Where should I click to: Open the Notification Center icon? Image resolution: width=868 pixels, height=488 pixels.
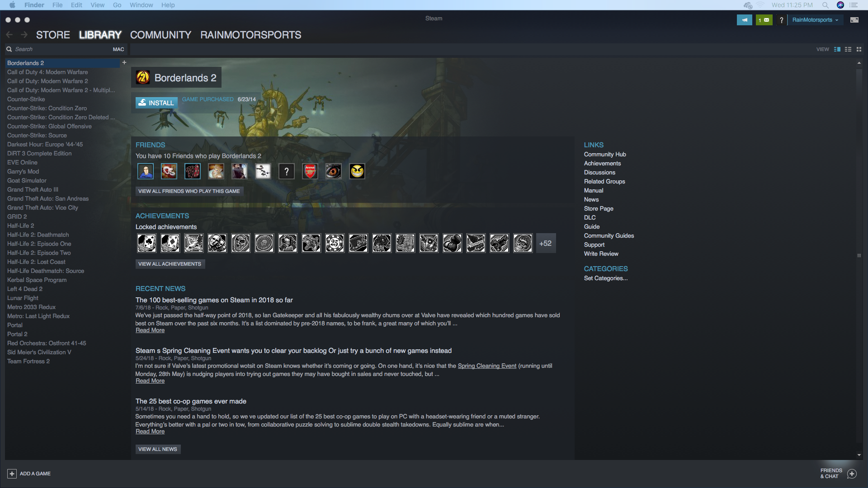click(854, 5)
